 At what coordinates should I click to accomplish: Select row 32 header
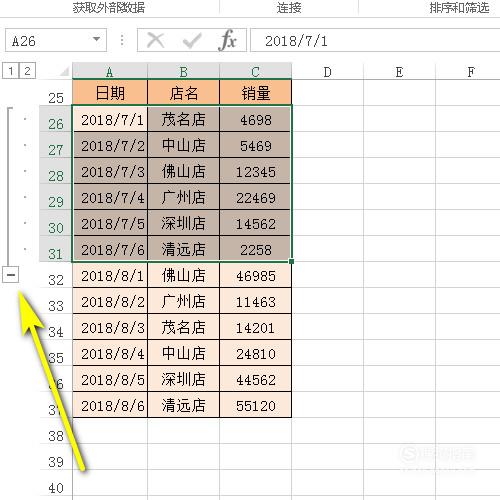[56, 275]
